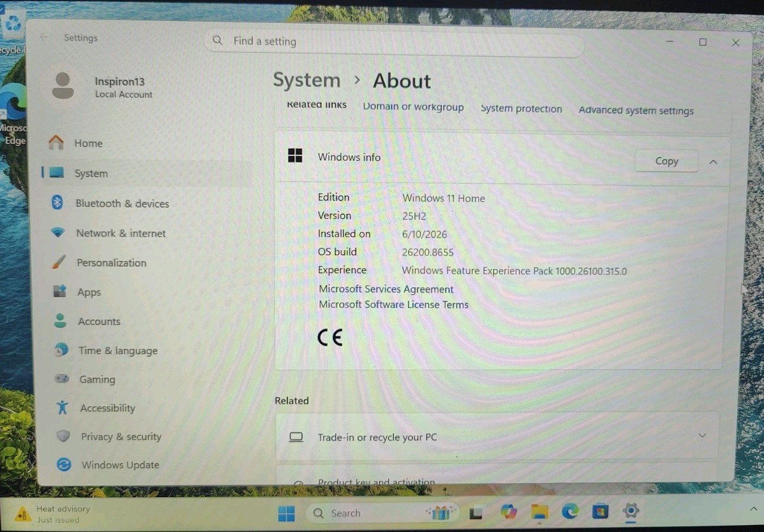Open Microsoft Store from the taskbar
The width and height of the screenshot is (764, 532).
pos(600,511)
